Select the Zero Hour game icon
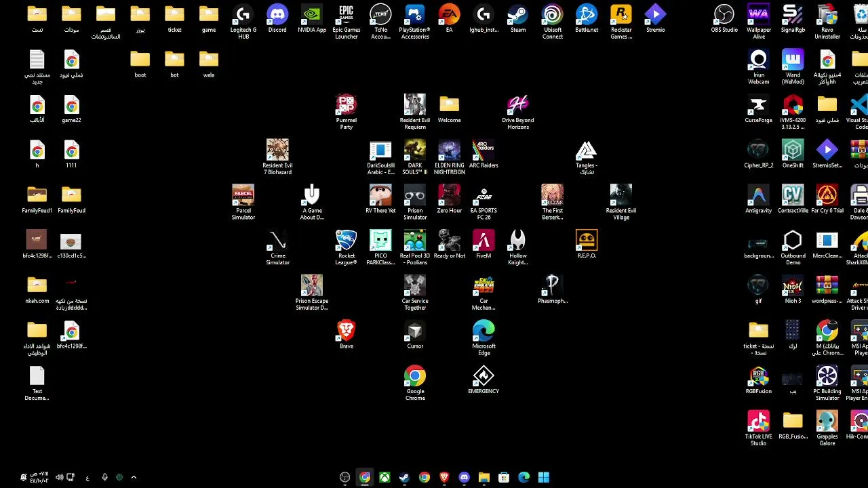Screen dimensions: 868x488 click(x=449, y=199)
